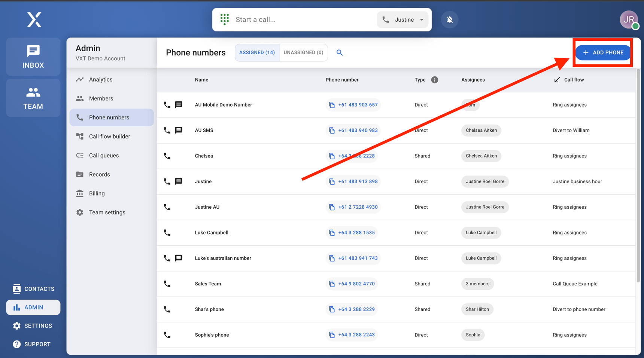Click the 3 members assignee chip

477,284
